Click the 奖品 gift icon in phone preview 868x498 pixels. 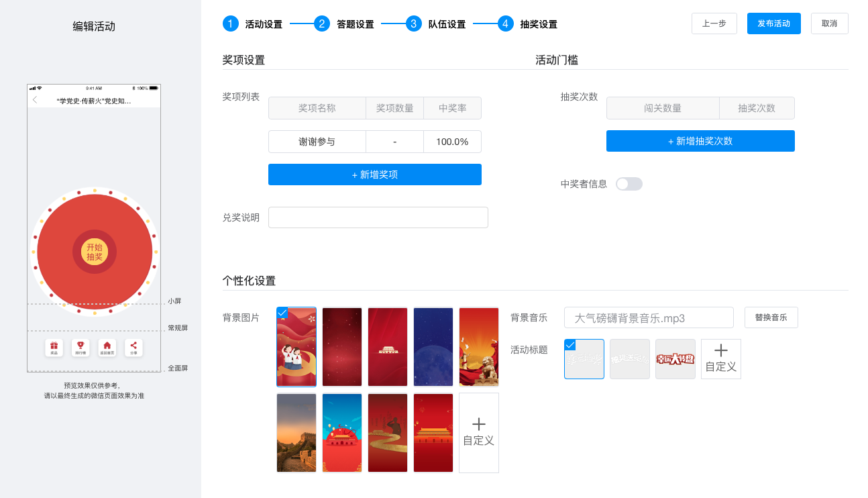(54, 347)
